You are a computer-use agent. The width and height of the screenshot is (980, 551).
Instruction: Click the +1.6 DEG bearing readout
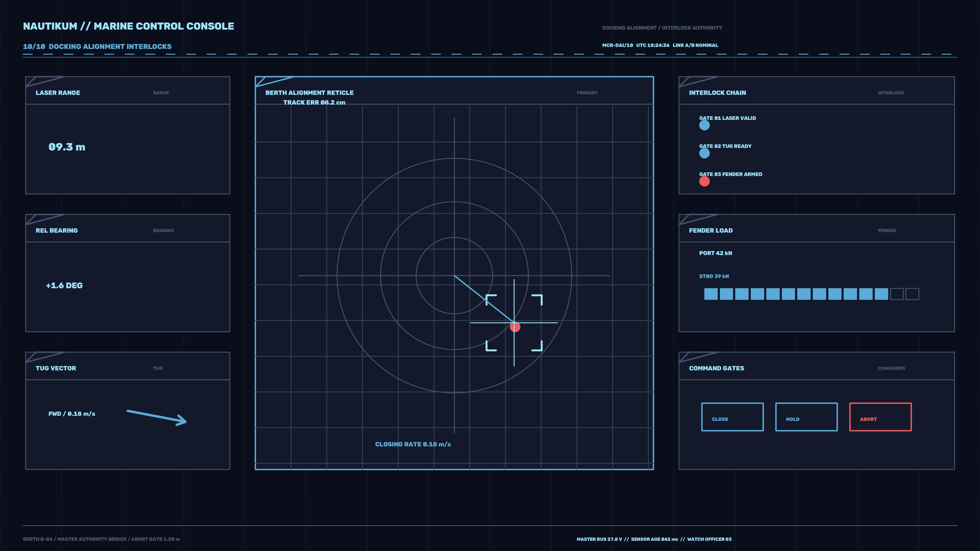pos(64,286)
